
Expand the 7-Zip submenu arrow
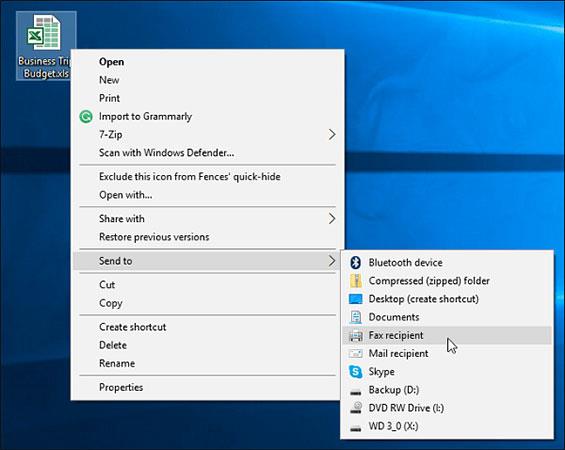point(332,135)
